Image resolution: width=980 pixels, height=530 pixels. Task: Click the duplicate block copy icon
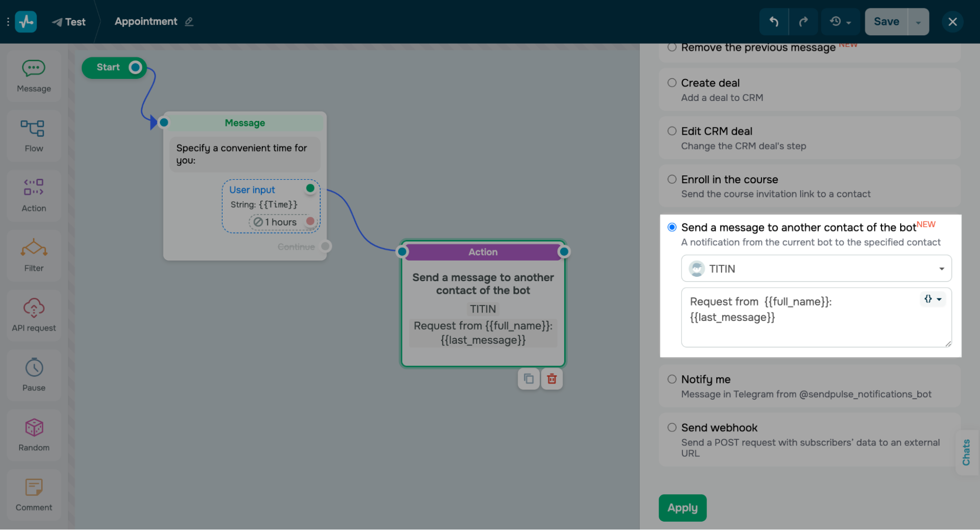(528, 379)
